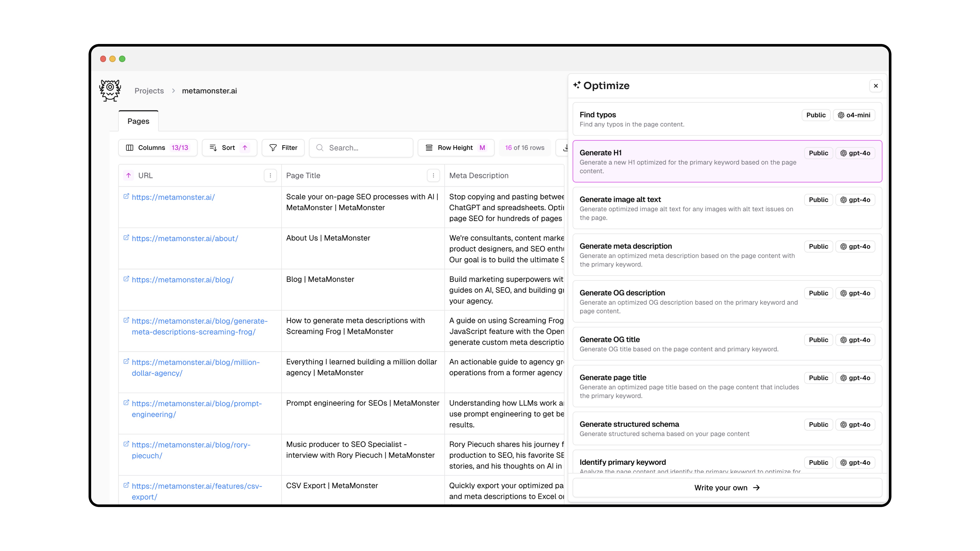
Task: Open Page Title column options menu
Action: click(433, 175)
